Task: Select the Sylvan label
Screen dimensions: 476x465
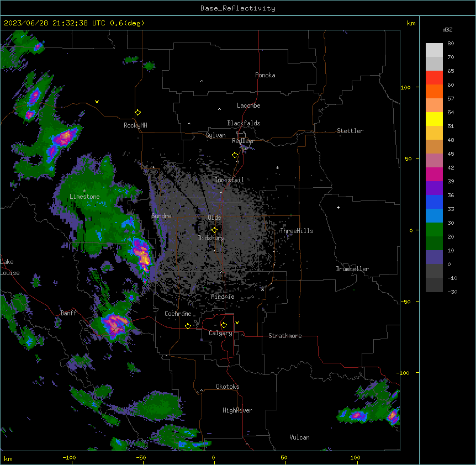Action: coord(215,135)
